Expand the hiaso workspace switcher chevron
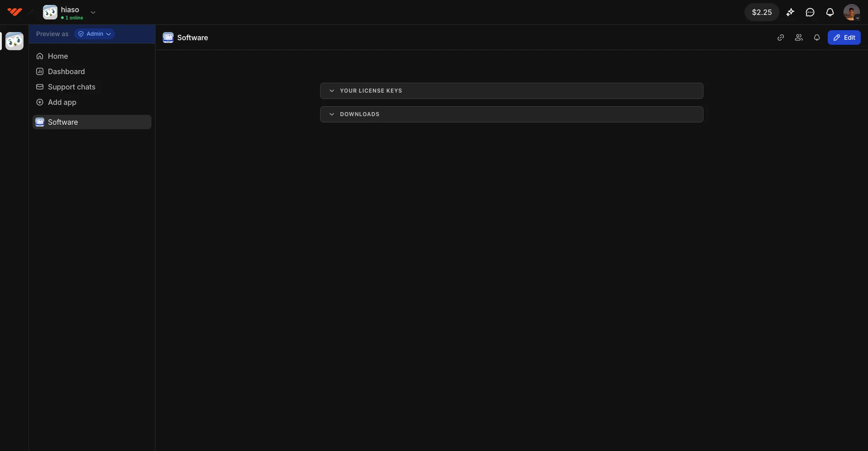Image resolution: width=868 pixels, height=451 pixels. (93, 12)
